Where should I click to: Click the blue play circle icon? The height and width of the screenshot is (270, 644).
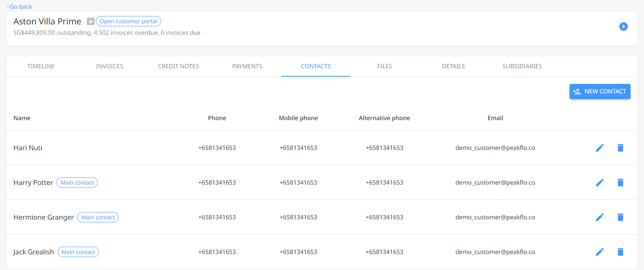623,26
